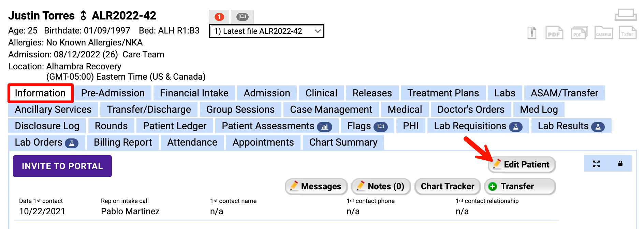This screenshot has width=644, height=229.
Task: Select the Patient Assessments tab
Action: coord(276,126)
